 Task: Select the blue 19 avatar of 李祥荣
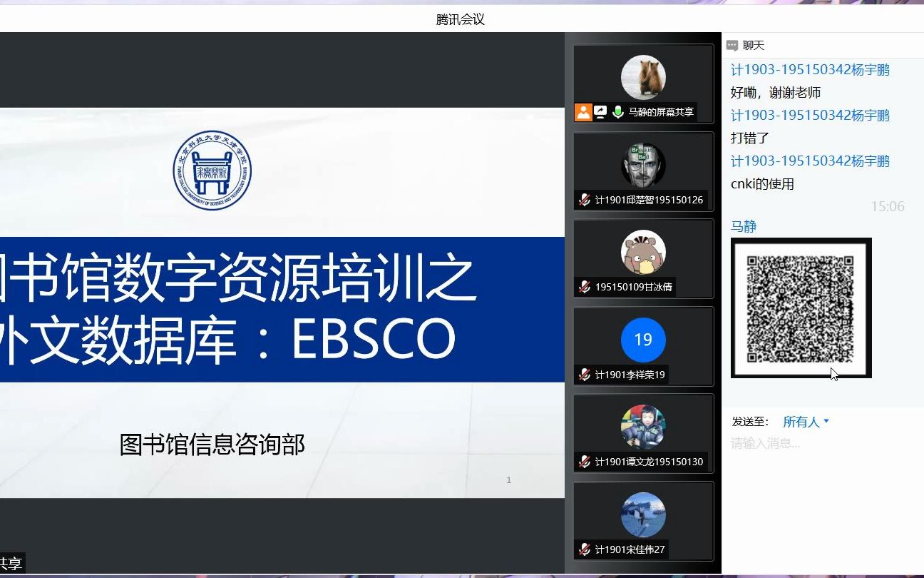(x=643, y=340)
